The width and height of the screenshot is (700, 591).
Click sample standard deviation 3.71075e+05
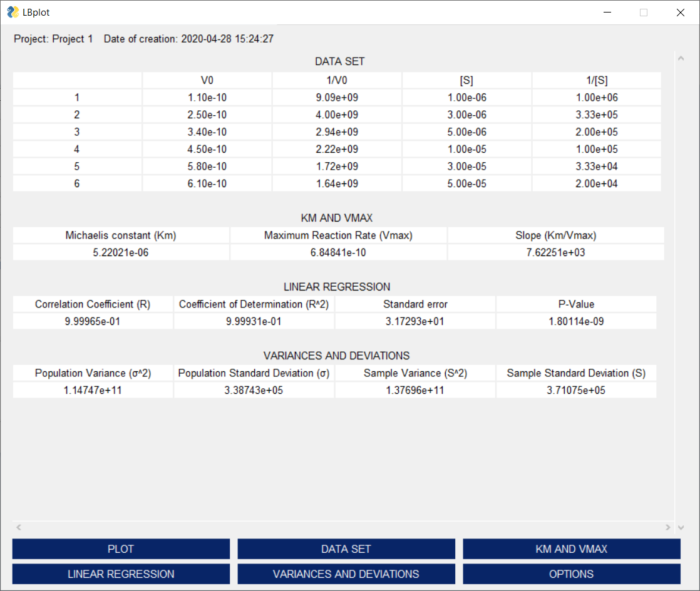point(576,390)
